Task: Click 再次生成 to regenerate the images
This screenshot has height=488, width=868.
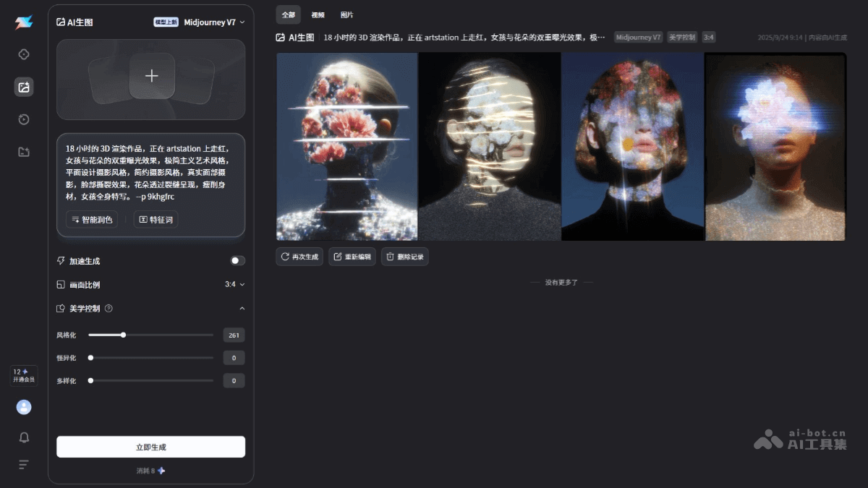Action: [x=299, y=256]
